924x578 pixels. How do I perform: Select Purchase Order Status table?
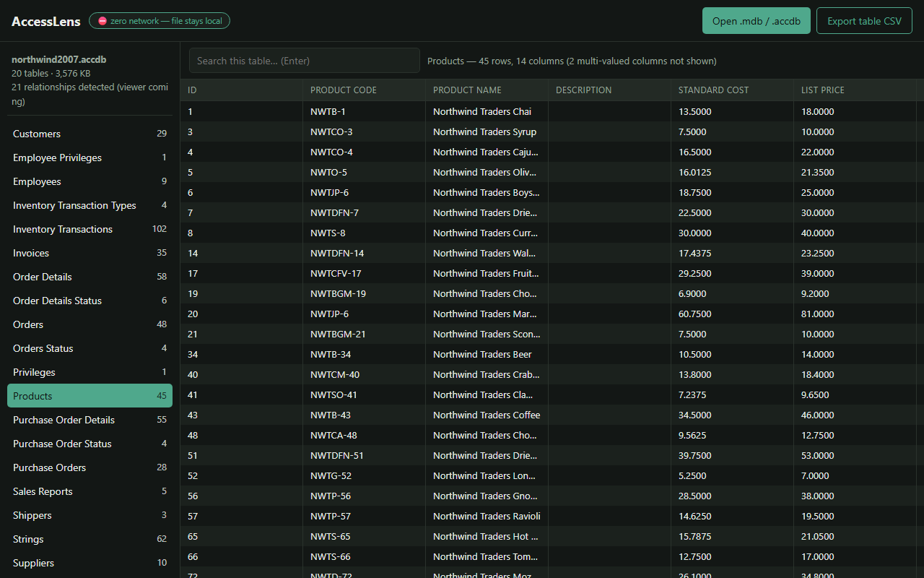click(90, 444)
